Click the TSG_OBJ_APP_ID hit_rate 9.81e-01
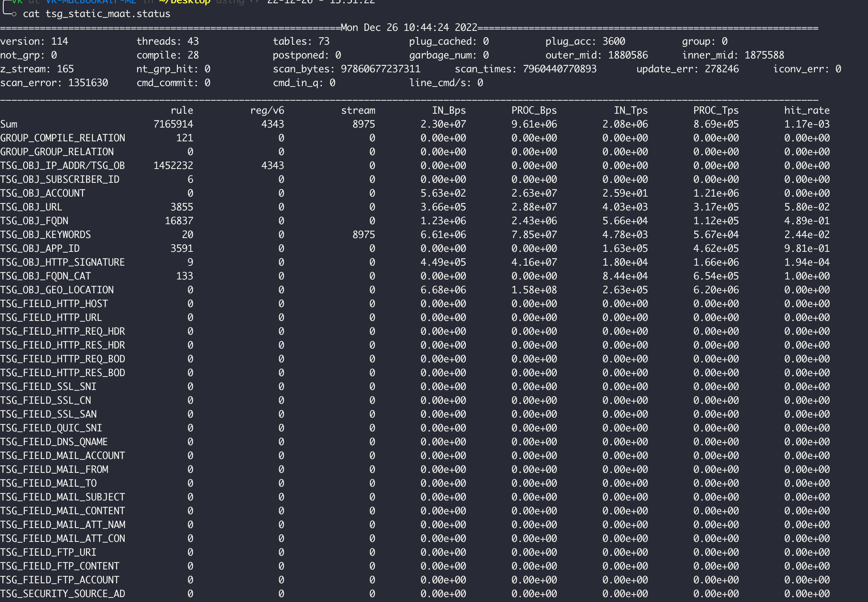The height and width of the screenshot is (602, 868). pyautogui.click(x=807, y=249)
